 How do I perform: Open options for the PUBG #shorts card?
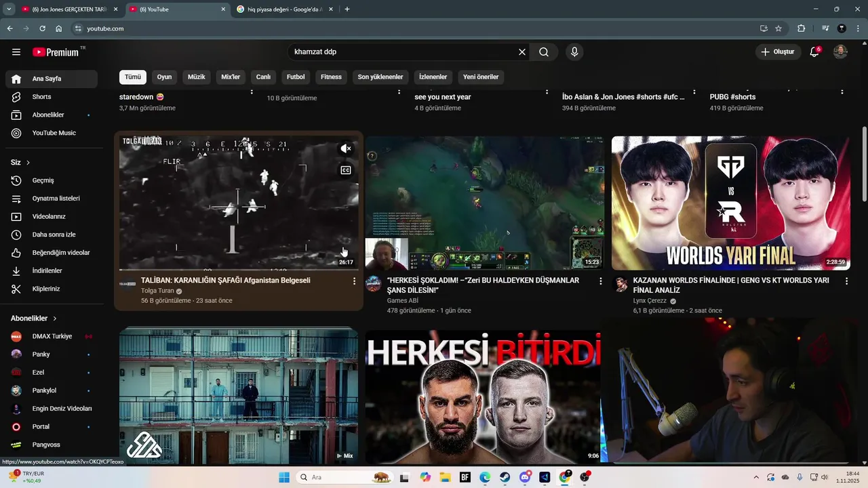click(842, 91)
